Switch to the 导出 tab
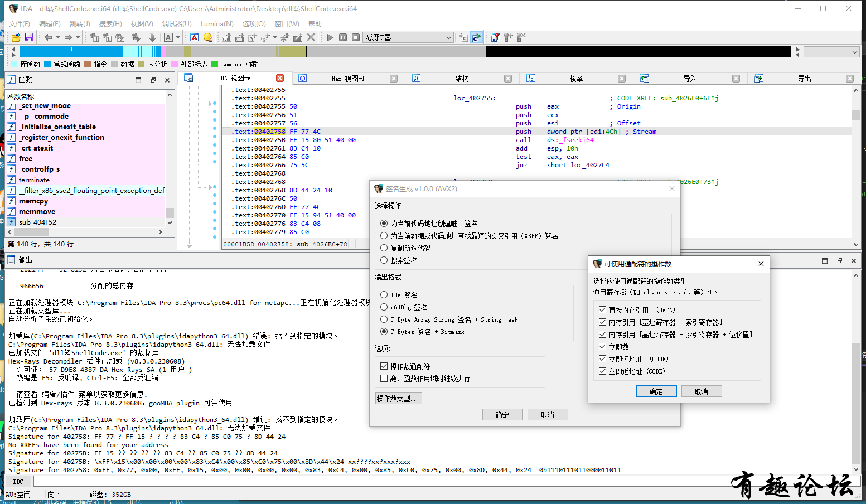 tap(804, 79)
